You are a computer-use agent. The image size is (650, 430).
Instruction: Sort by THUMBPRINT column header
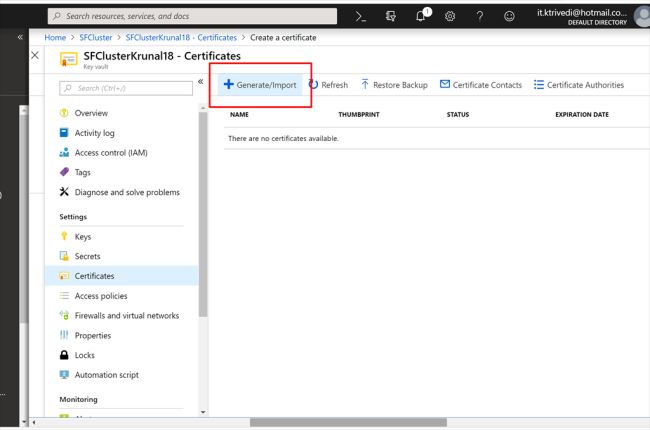[359, 114]
